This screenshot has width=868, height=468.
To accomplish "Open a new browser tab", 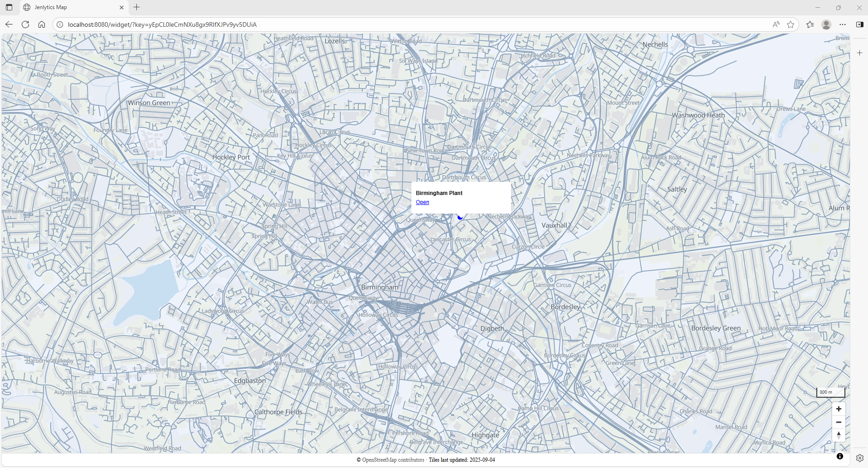I will pos(137,7).
